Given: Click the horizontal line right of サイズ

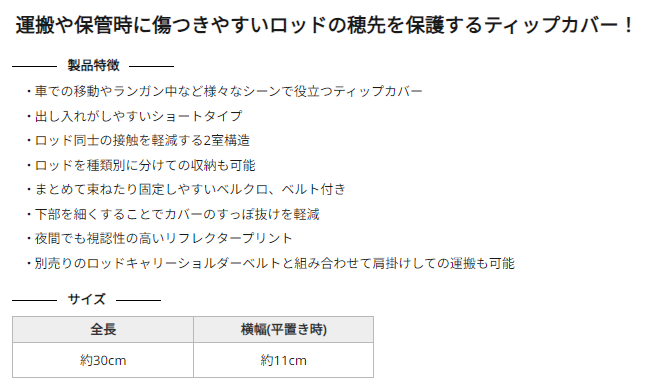Looking at the screenshot, I should click(x=138, y=300).
